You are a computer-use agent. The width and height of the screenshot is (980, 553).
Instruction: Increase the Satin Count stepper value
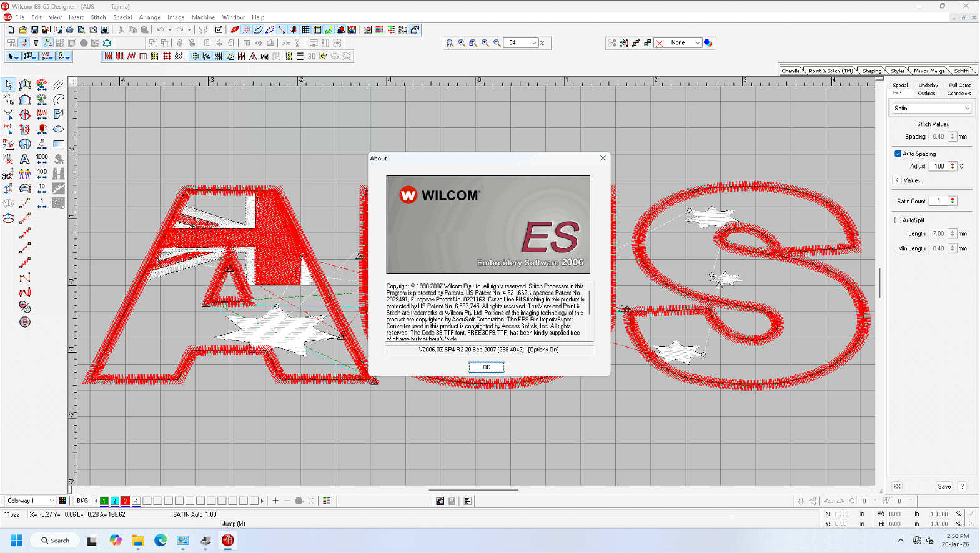pyautogui.click(x=953, y=198)
